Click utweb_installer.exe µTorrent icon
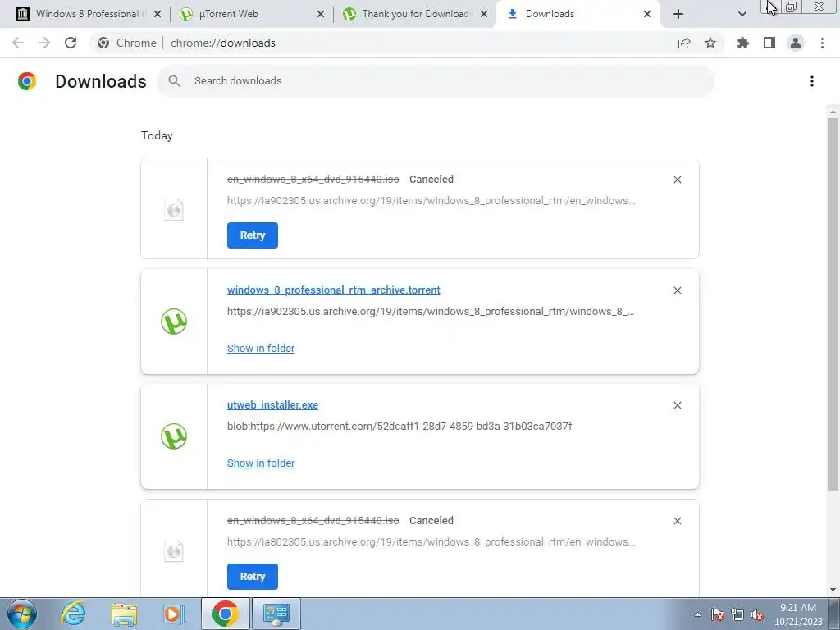 [174, 436]
